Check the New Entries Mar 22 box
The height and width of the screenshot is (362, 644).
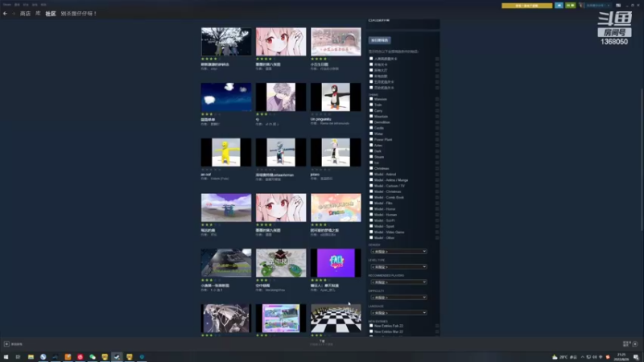(371, 331)
